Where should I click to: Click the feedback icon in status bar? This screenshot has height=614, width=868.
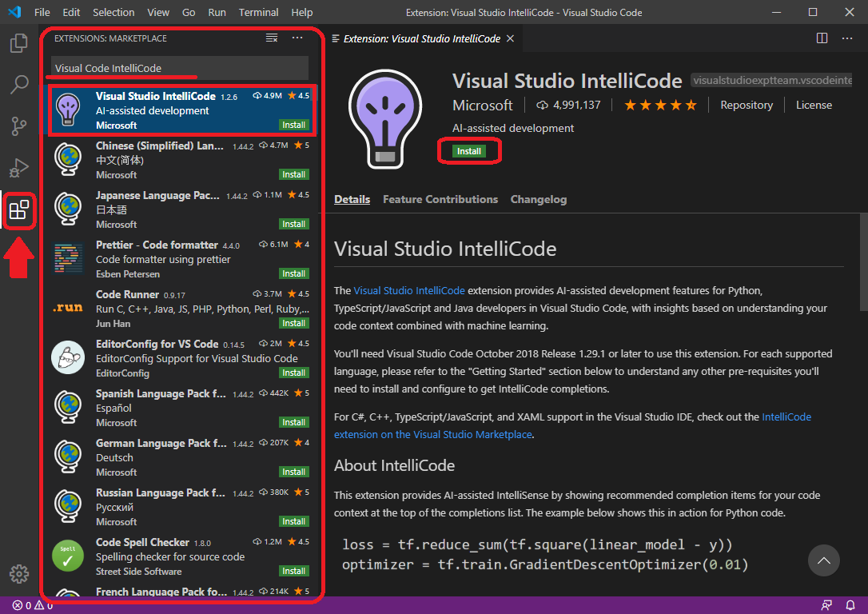tap(826, 605)
